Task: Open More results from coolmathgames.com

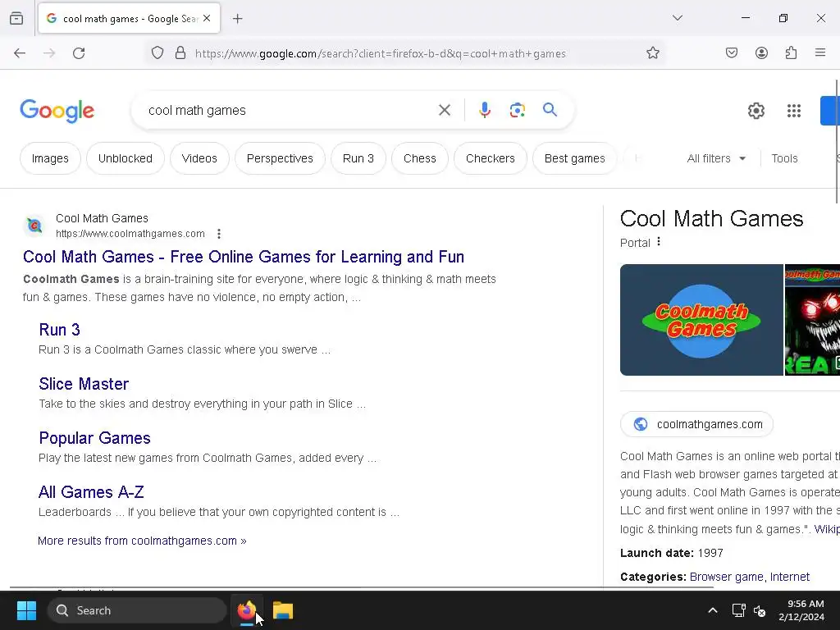Action: tap(142, 541)
